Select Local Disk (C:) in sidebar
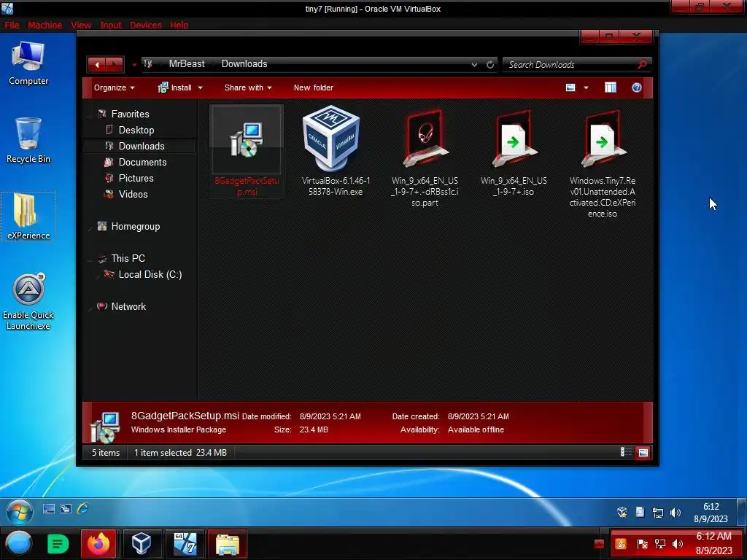This screenshot has width=747, height=560. [x=150, y=274]
